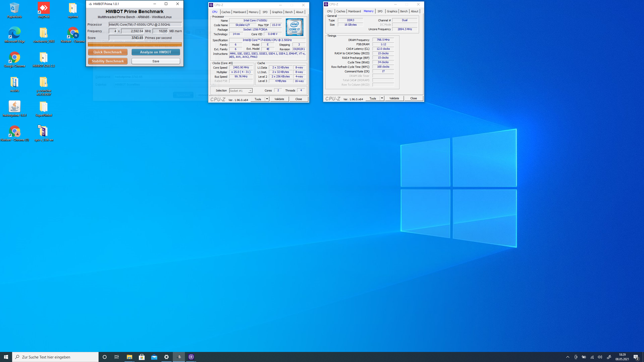Viewport: 644px width, 362px height.
Task: Select the SuperPiMod folder icon
Action: (44, 109)
